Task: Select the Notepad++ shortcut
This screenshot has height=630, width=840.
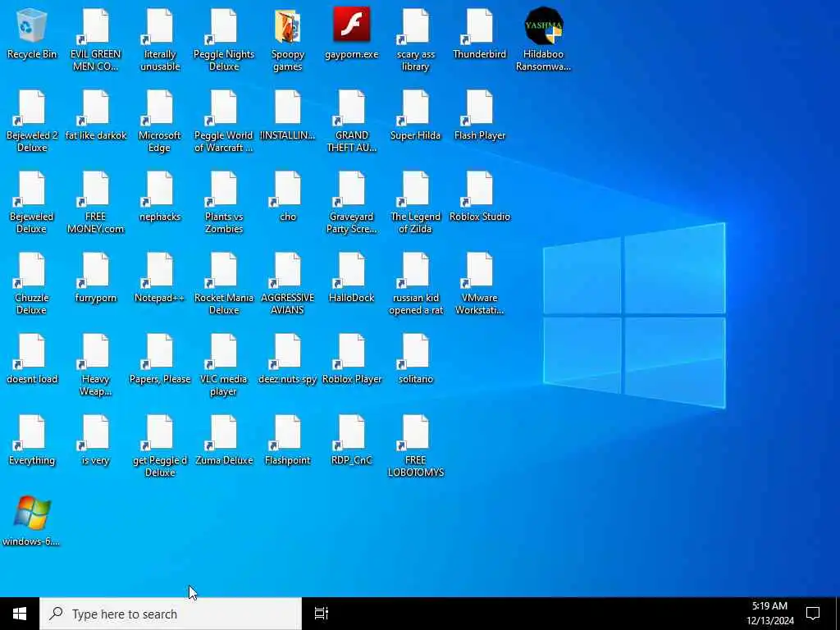Action: pyautogui.click(x=160, y=278)
